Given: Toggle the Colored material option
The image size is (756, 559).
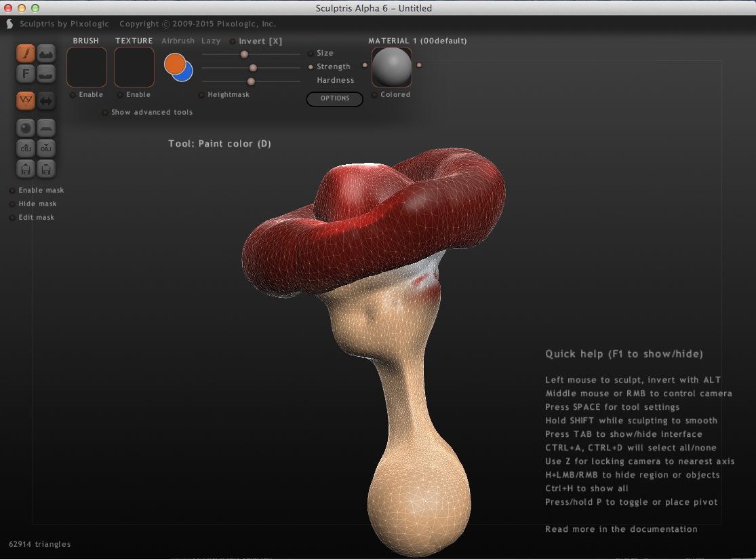Looking at the screenshot, I should pos(374,95).
